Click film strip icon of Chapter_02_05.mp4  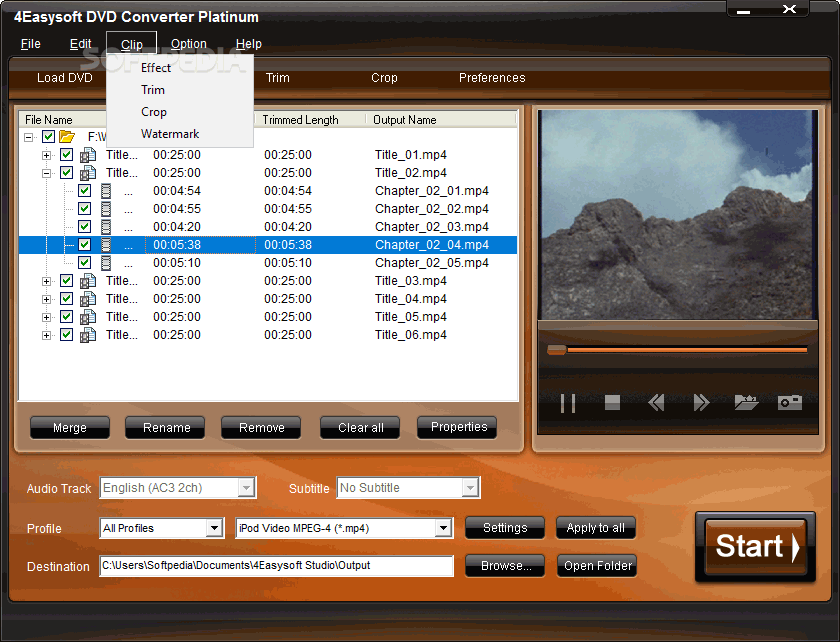(x=106, y=263)
